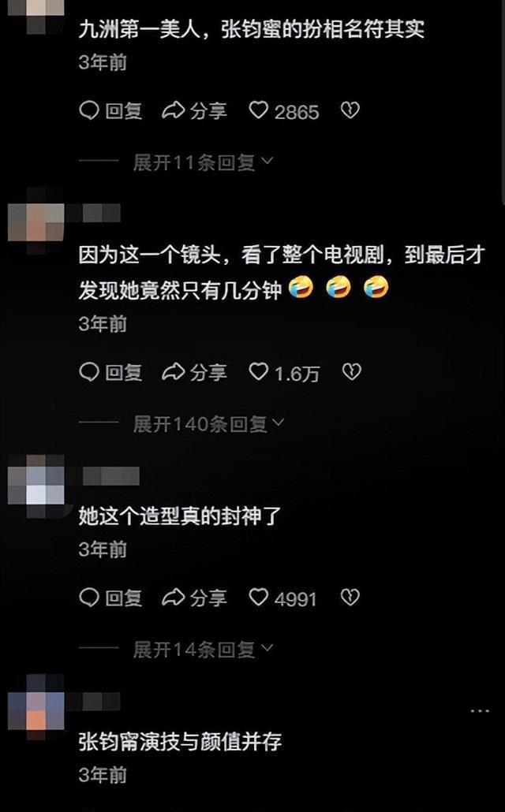The image size is (505, 812).
Task: Open avatar of 演技与颜值并存 commenter
Action: 36,706
